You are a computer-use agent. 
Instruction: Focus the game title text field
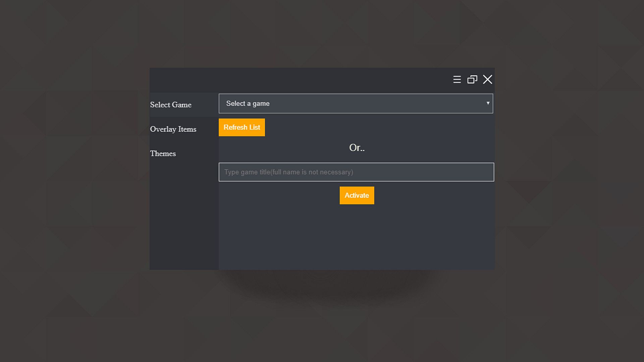(356, 172)
